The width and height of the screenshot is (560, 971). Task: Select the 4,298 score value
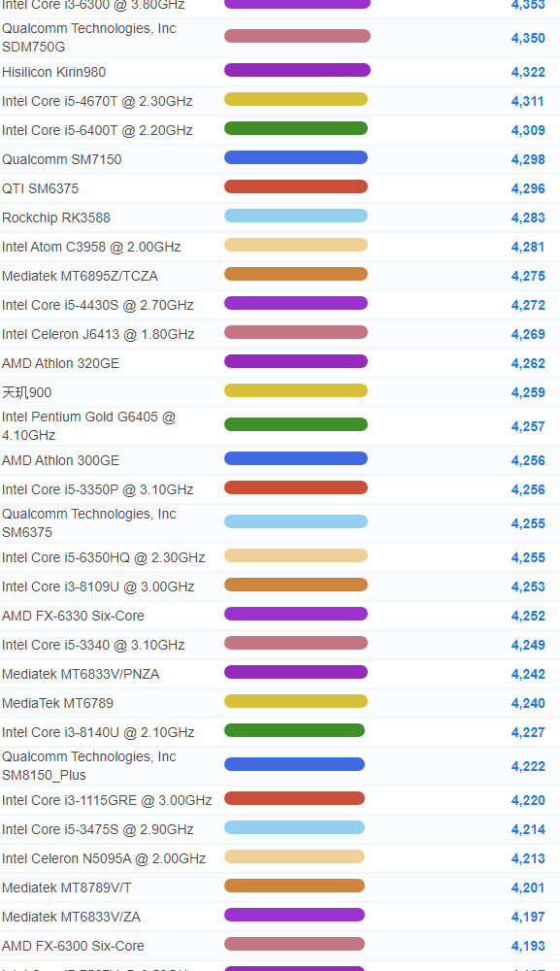[528, 159]
